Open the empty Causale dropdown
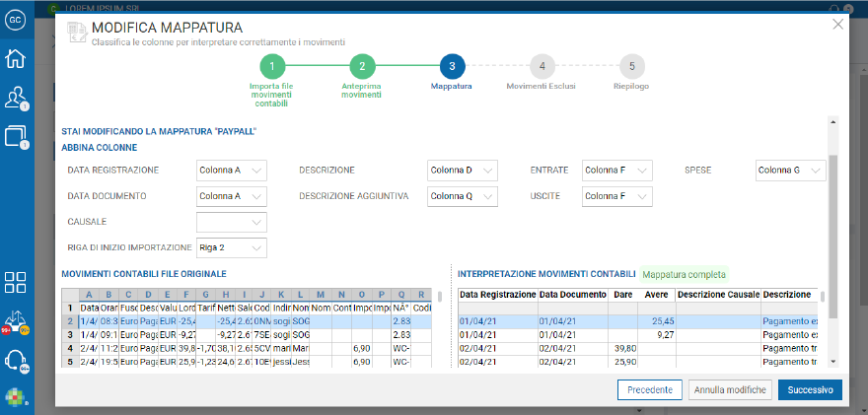This screenshot has width=868, height=415. tap(232, 222)
